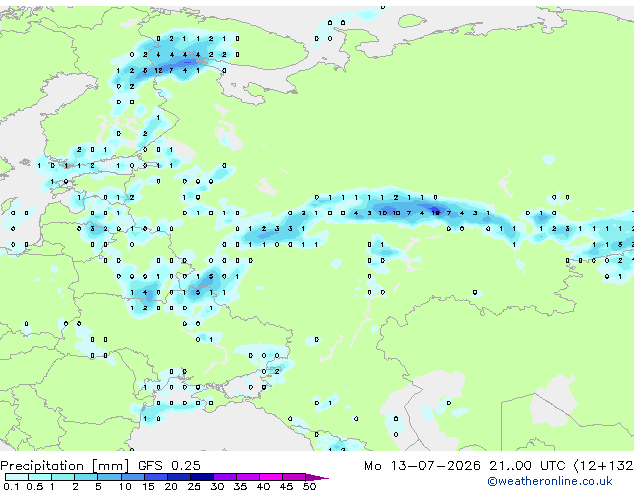Viewport: 634px width, 490px height.
Task: Click the '0.1' legend scale label
Action: coord(11,486)
